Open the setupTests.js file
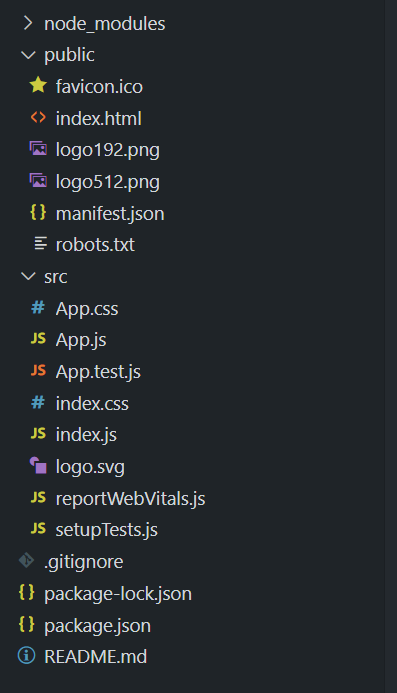The width and height of the screenshot is (397, 693). (x=107, y=530)
